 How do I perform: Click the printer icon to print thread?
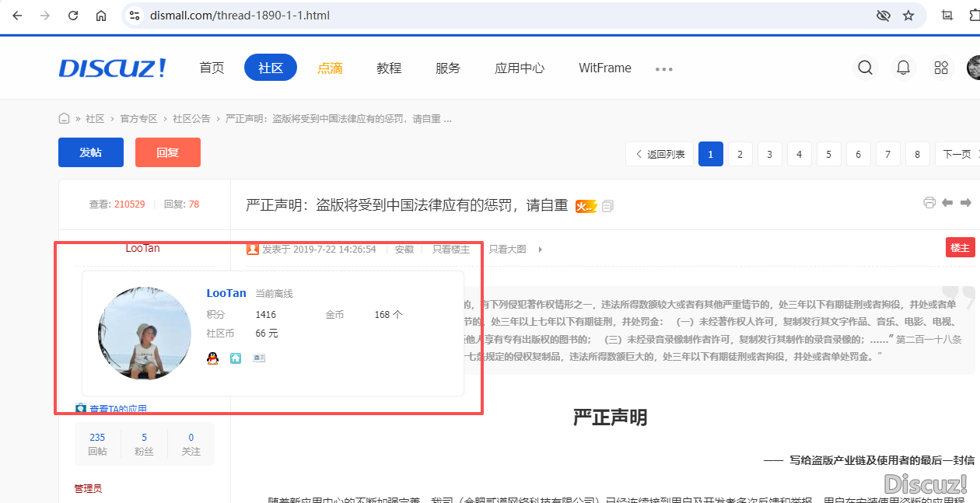tap(929, 203)
